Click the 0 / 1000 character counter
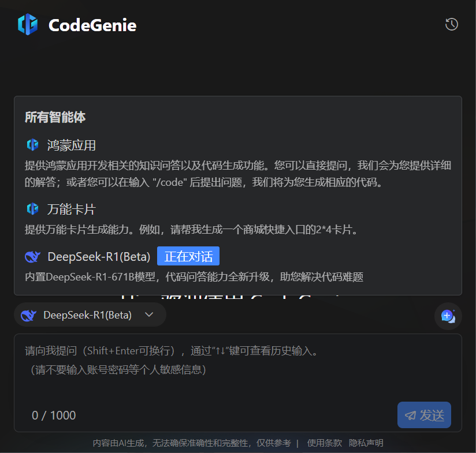 pos(53,415)
